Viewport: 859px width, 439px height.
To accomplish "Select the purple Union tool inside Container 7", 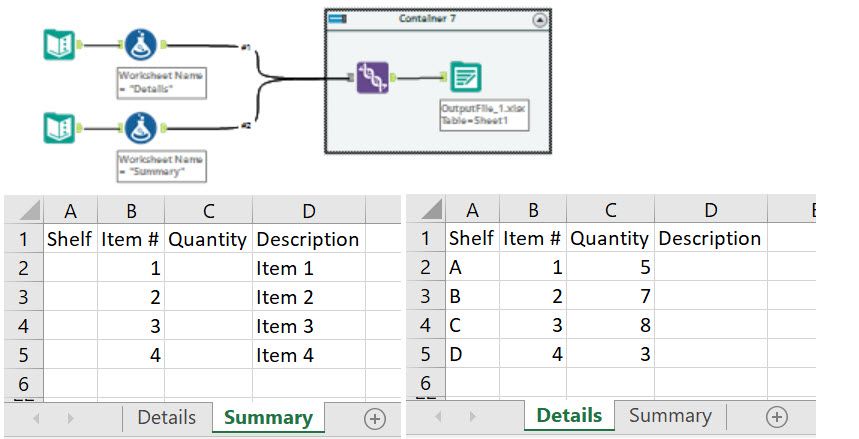I will tap(372, 78).
